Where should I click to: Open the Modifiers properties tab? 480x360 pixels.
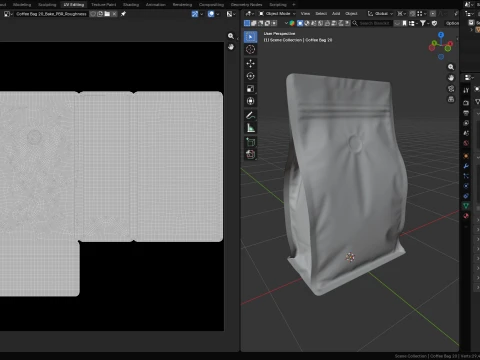pos(466,166)
